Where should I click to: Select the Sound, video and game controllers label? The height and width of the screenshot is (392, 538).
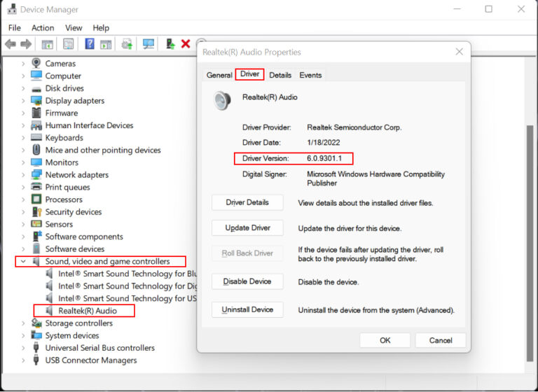pos(107,261)
